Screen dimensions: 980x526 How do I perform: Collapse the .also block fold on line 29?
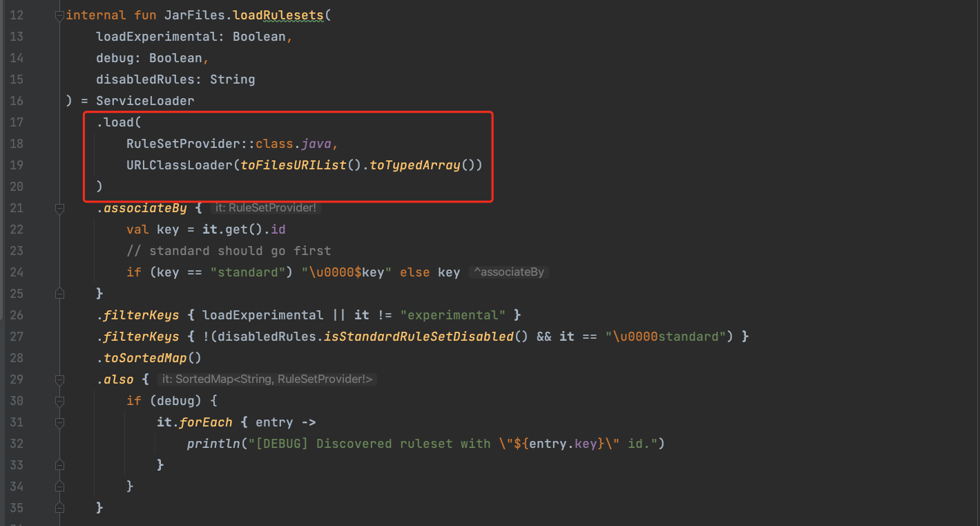click(59, 379)
